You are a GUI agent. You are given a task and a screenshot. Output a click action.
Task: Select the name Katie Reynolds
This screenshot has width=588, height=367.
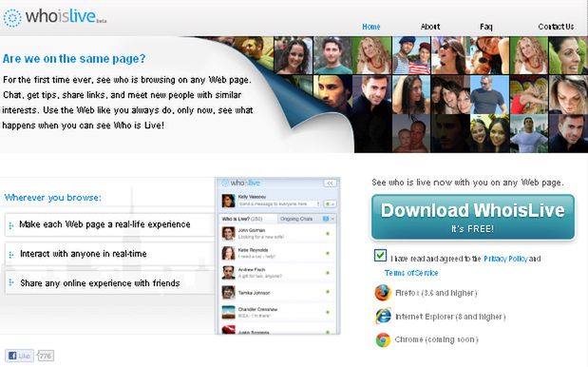click(253, 250)
